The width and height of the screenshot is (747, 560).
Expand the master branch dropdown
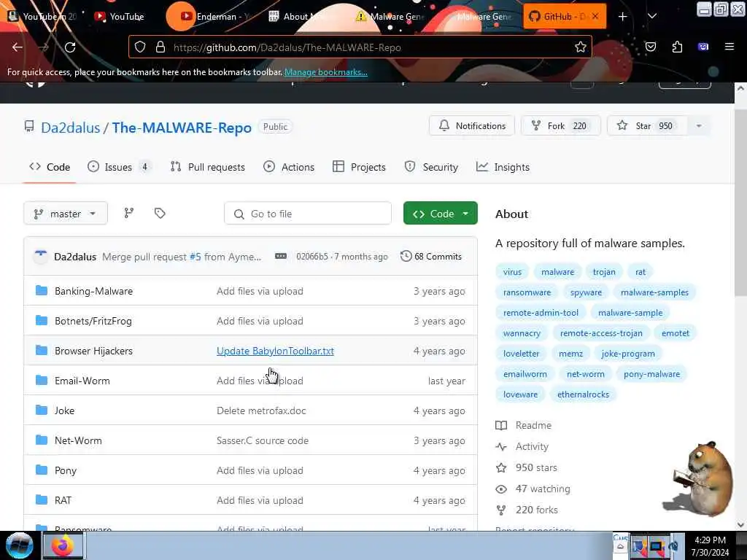click(66, 214)
